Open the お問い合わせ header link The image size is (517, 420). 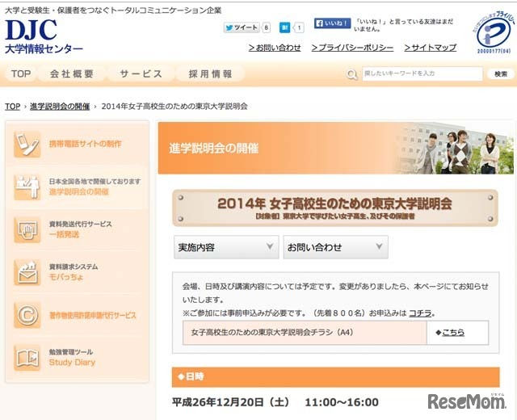pyautogui.click(x=275, y=48)
